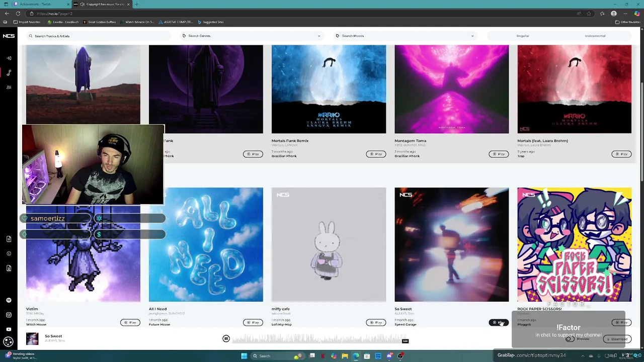Open the Windows Start button
Image resolution: width=644 pixels, height=362 pixels.
point(244,356)
